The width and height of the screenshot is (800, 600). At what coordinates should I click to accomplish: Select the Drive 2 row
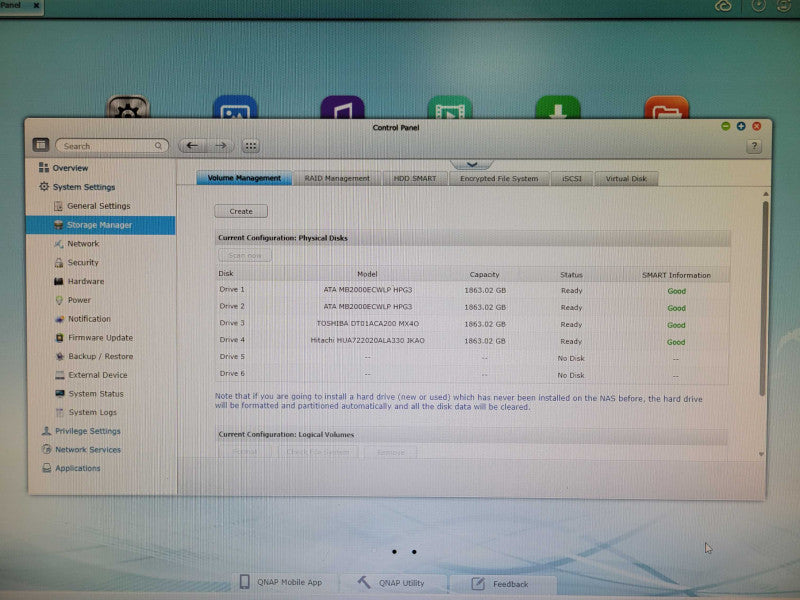pos(472,307)
